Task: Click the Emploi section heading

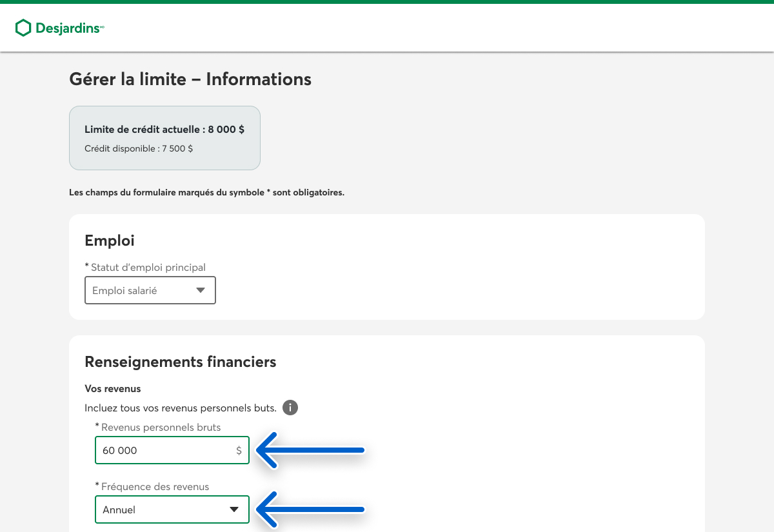Action: click(110, 241)
